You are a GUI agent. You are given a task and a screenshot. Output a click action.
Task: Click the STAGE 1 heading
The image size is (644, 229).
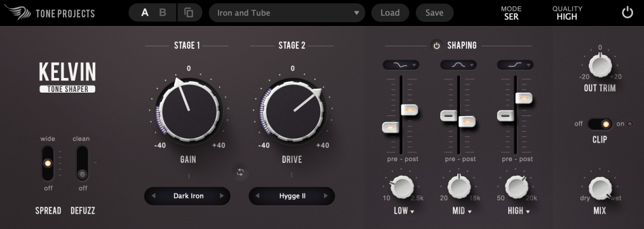tap(187, 46)
